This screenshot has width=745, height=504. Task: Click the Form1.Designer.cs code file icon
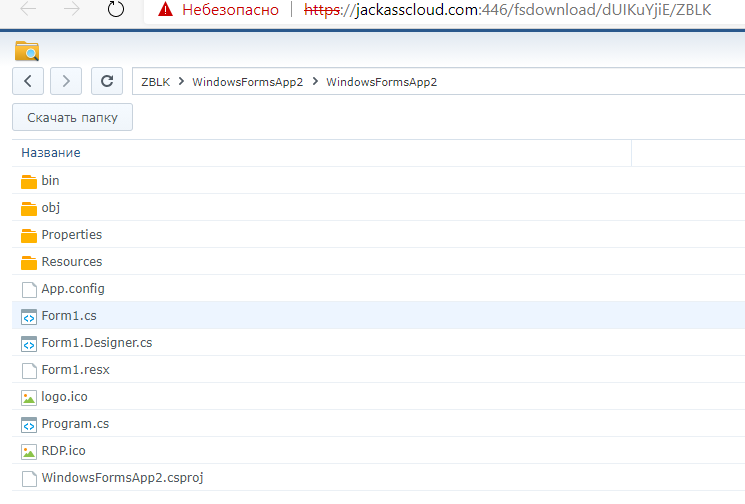click(x=29, y=344)
